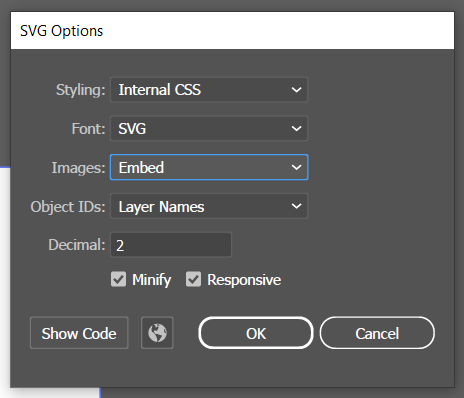Click the Decimal input field
Viewport: 464px width, 398px height.
click(171, 245)
